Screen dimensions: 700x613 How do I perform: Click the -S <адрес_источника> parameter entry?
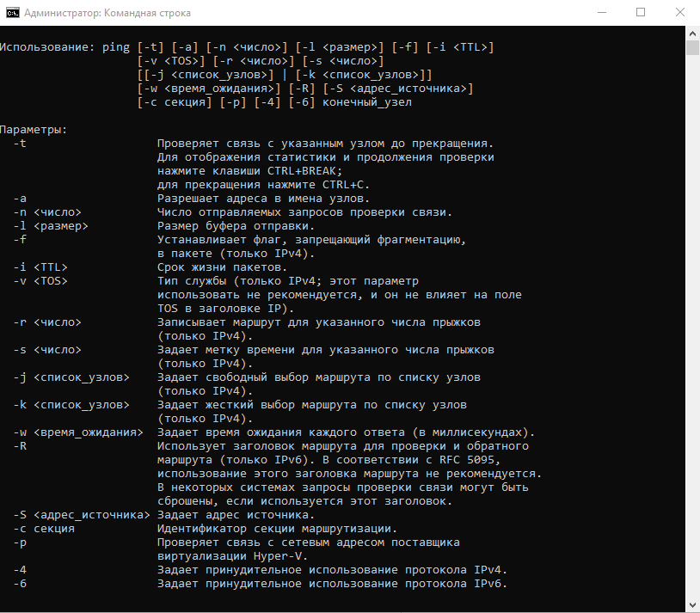(x=83, y=515)
